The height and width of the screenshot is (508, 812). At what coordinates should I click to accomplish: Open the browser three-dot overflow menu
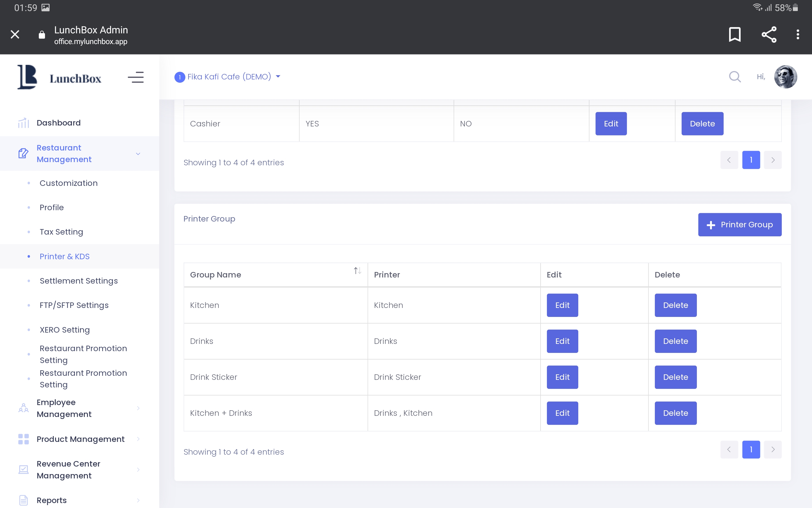pyautogui.click(x=797, y=34)
